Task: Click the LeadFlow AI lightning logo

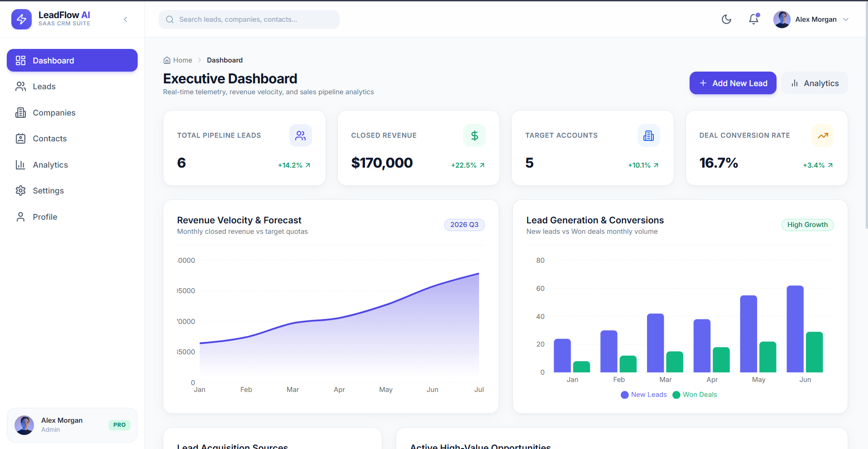Action: pos(21,19)
